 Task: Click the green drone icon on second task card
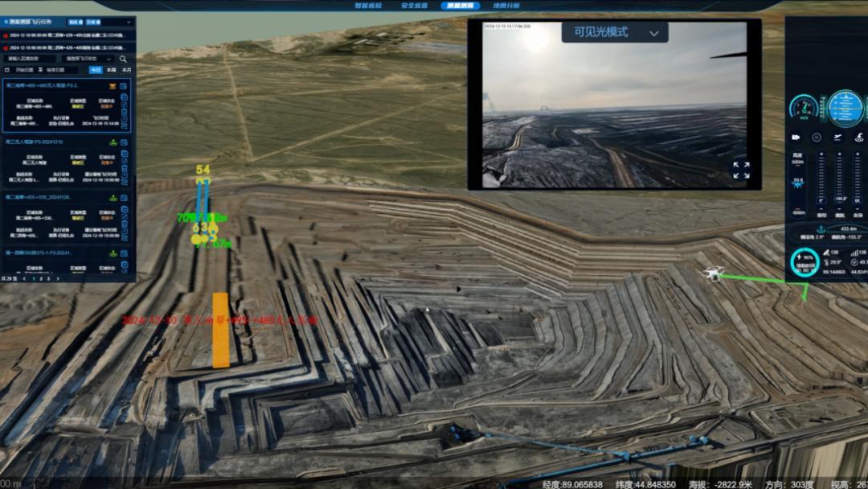click(x=113, y=142)
